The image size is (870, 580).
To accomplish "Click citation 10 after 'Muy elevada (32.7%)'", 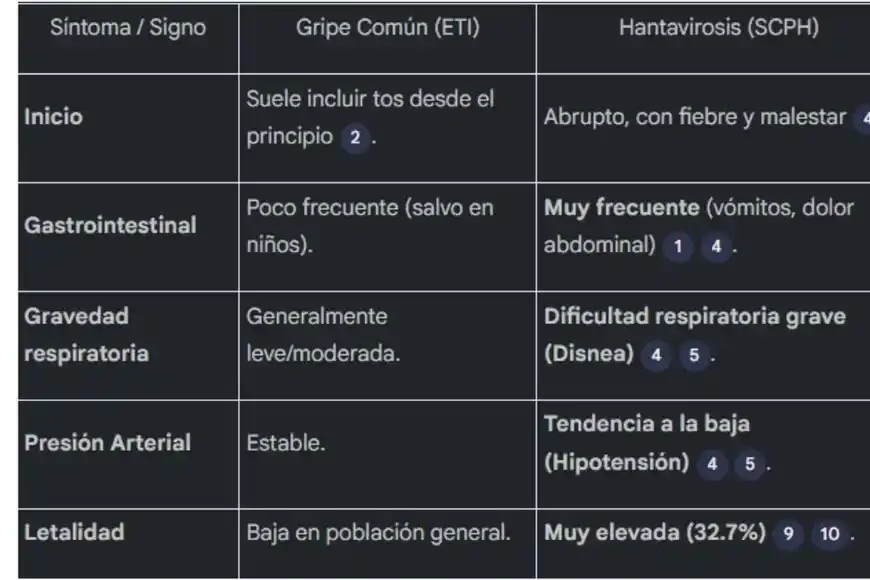I will (830, 534).
